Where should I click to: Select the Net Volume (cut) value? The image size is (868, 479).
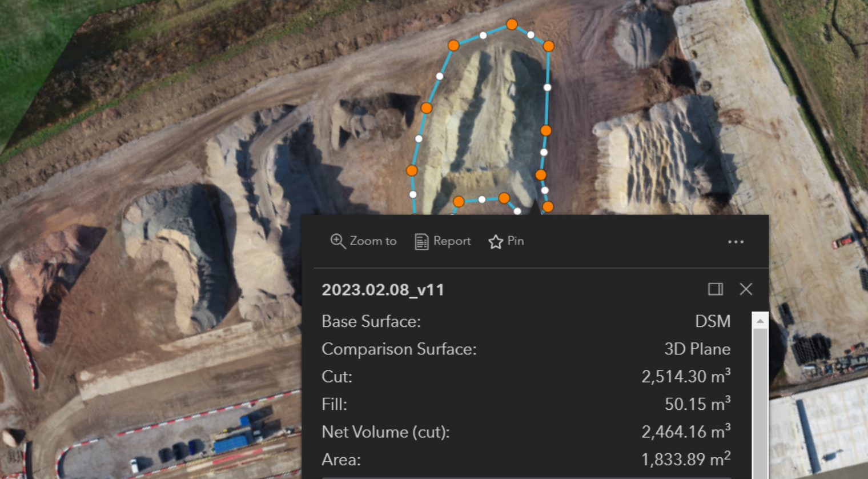click(x=686, y=431)
